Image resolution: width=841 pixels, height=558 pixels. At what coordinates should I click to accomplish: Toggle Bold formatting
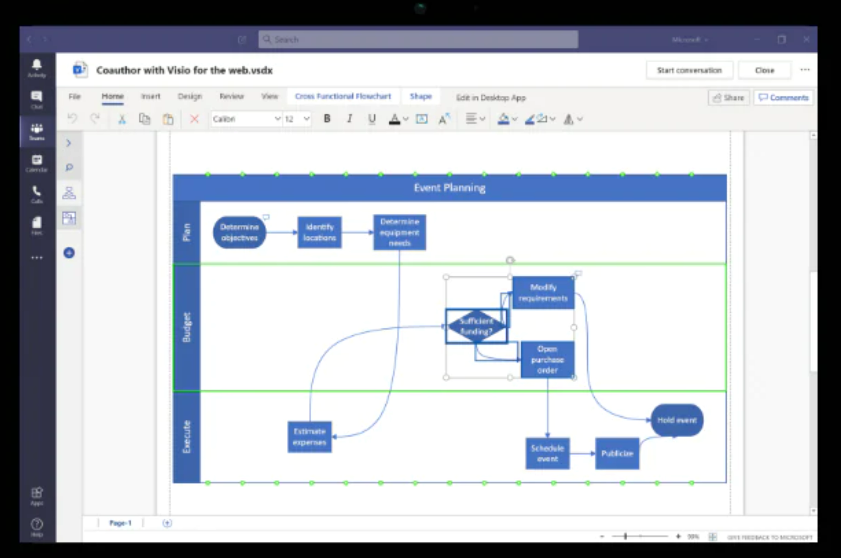[327, 119]
